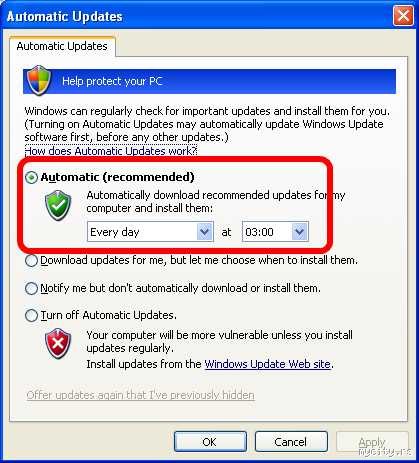Image resolution: width=419 pixels, height=463 pixels.
Task: Choose Notify me but don't download option
Action: [x=32, y=288]
